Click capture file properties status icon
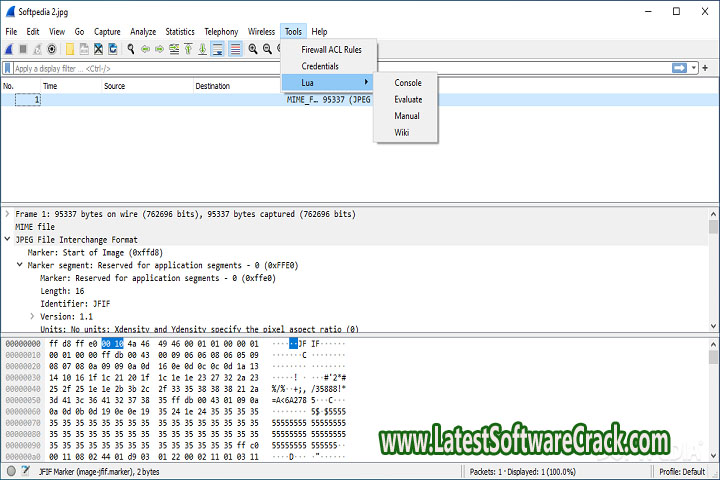This screenshot has height=480, width=720. pos(25,471)
